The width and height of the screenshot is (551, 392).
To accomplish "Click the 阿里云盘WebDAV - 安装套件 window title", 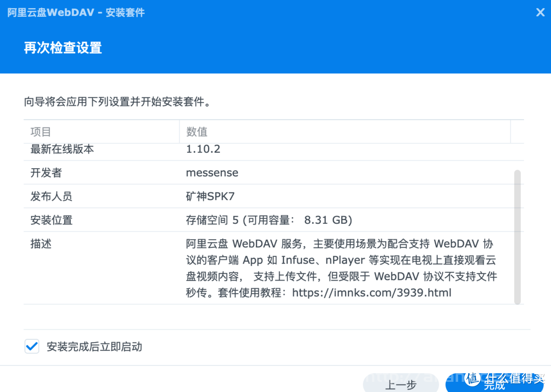I will 76,13.
